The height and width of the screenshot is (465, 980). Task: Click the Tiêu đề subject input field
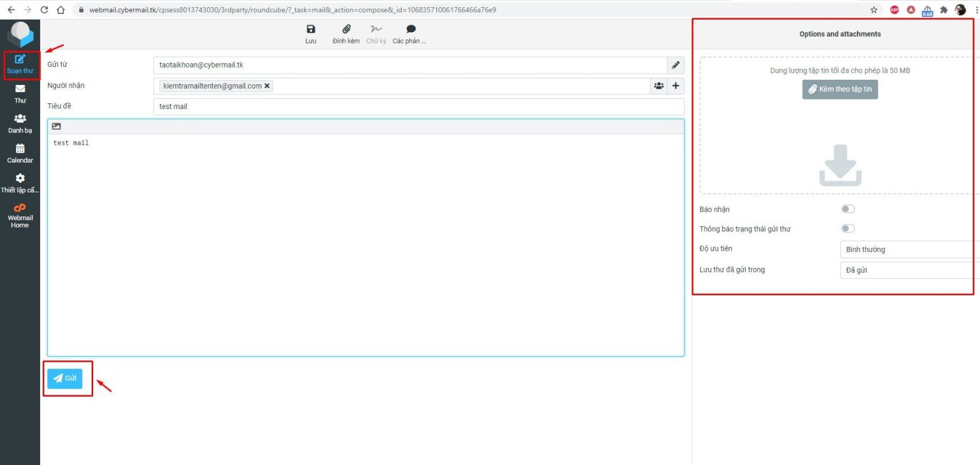coord(319,106)
